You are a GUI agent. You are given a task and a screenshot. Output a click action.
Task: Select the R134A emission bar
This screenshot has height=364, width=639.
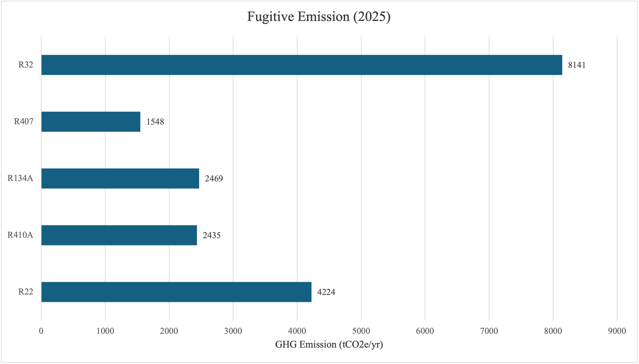tap(120, 179)
